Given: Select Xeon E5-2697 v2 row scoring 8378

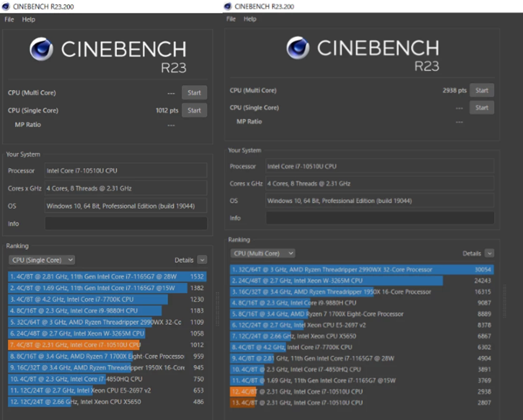Looking at the screenshot, I should pos(362,325).
